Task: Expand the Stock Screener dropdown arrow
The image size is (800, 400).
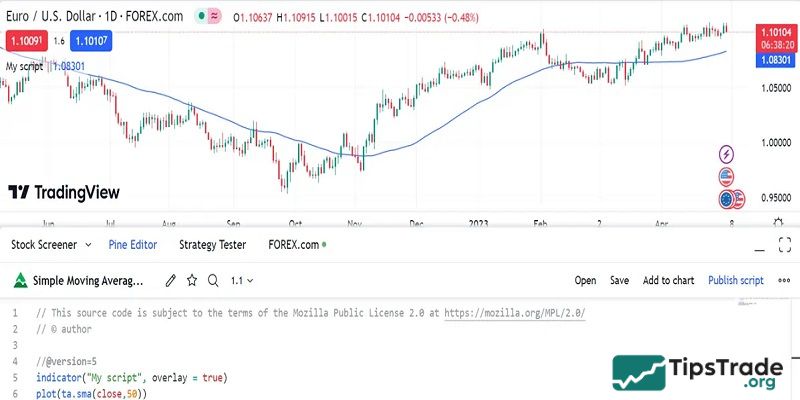Action: click(88, 244)
